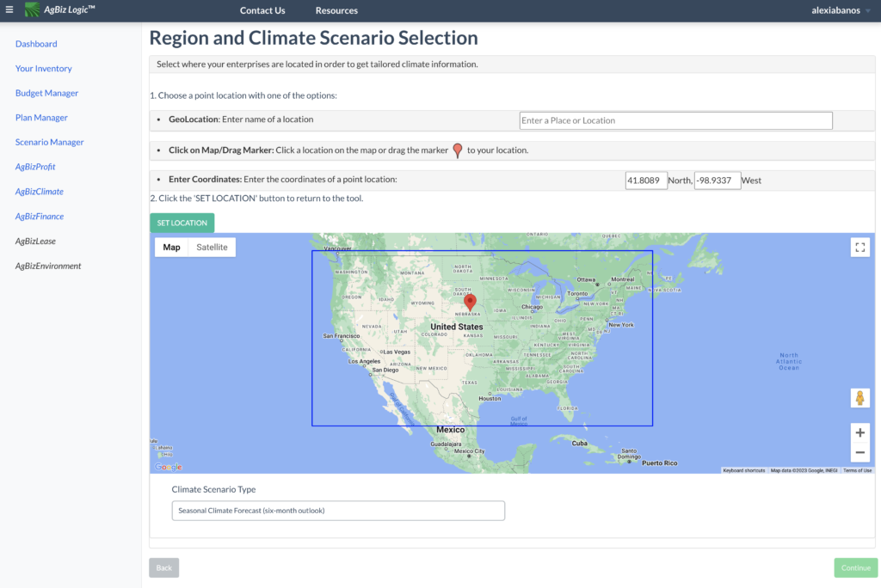The image size is (881, 588).
Task: Select the Street View pegman icon
Action: tap(859, 398)
